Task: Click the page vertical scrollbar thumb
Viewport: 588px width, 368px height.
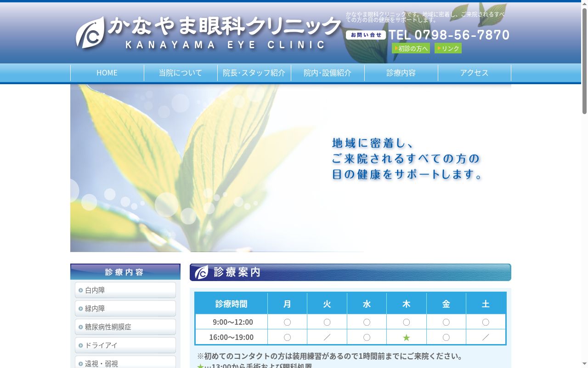Action: point(584,61)
